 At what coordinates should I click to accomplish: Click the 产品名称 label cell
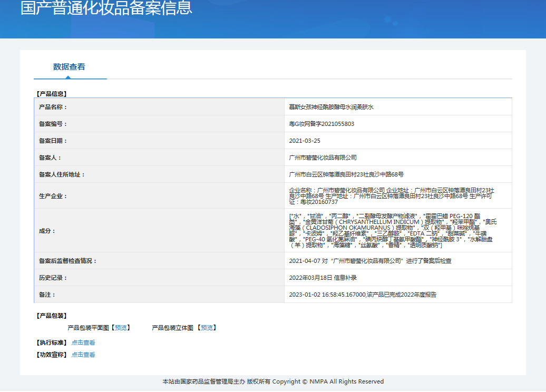159,107
